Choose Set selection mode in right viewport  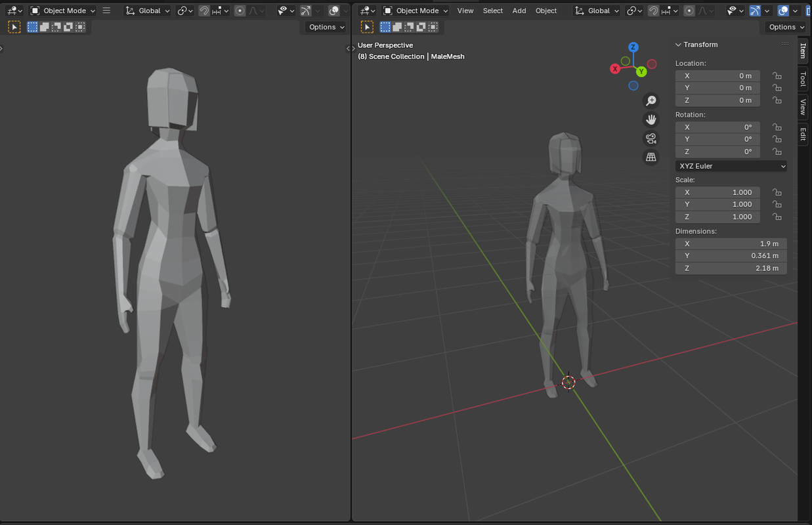pyautogui.click(x=385, y=27)
